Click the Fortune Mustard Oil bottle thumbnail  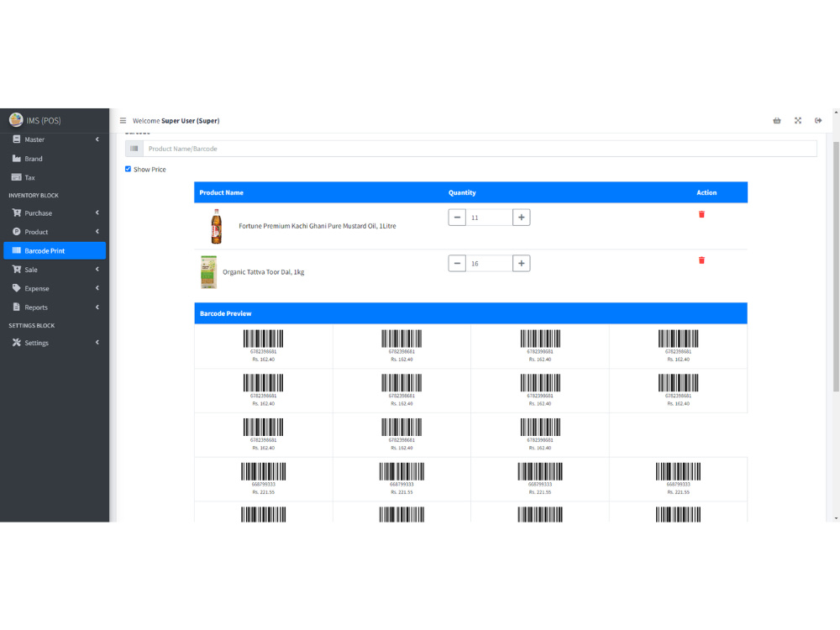(x=216, y=226)
